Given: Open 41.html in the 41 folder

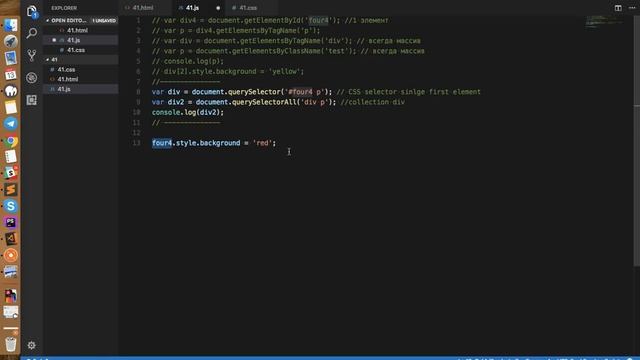Looking at the screenshot, I should pyautogui.click(x=81, y=79).
